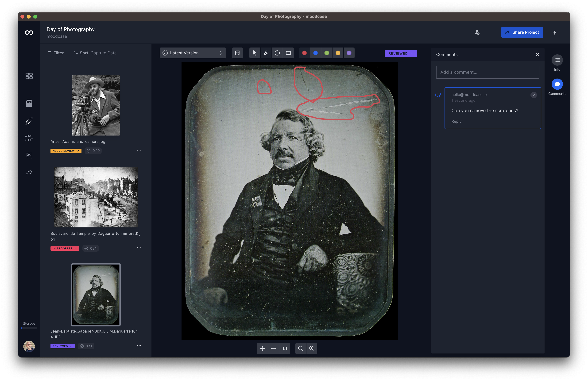Select the rectangle annotation tool

[x=288, y=53]
